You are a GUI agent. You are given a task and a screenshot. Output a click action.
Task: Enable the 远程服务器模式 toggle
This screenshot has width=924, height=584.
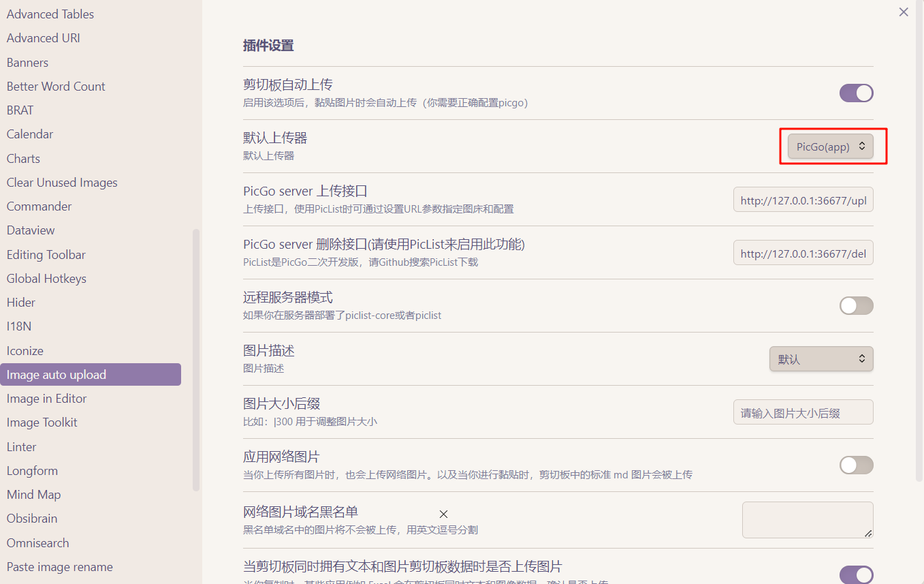coord(856,306)
